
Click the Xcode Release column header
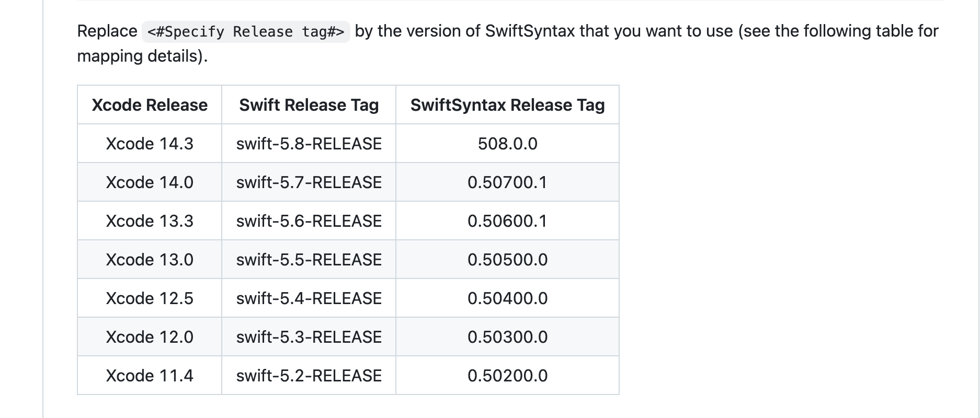[150, 105]
